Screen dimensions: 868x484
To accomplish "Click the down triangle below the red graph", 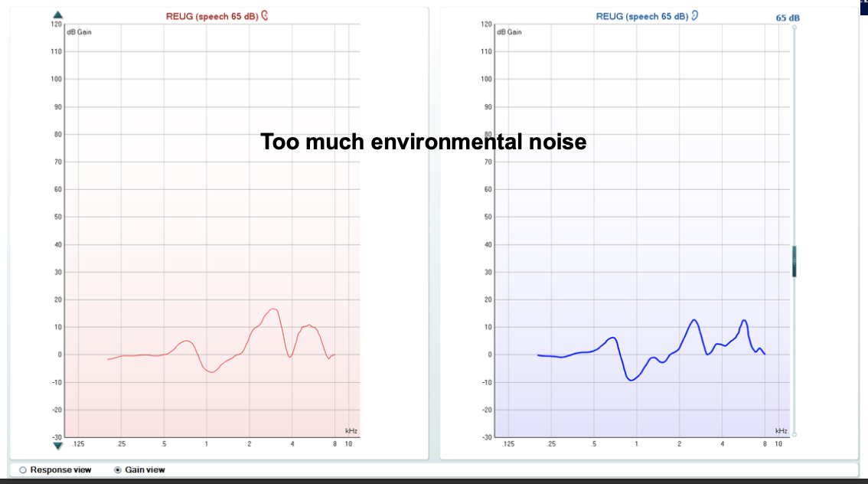I will (x=57, y=445).
